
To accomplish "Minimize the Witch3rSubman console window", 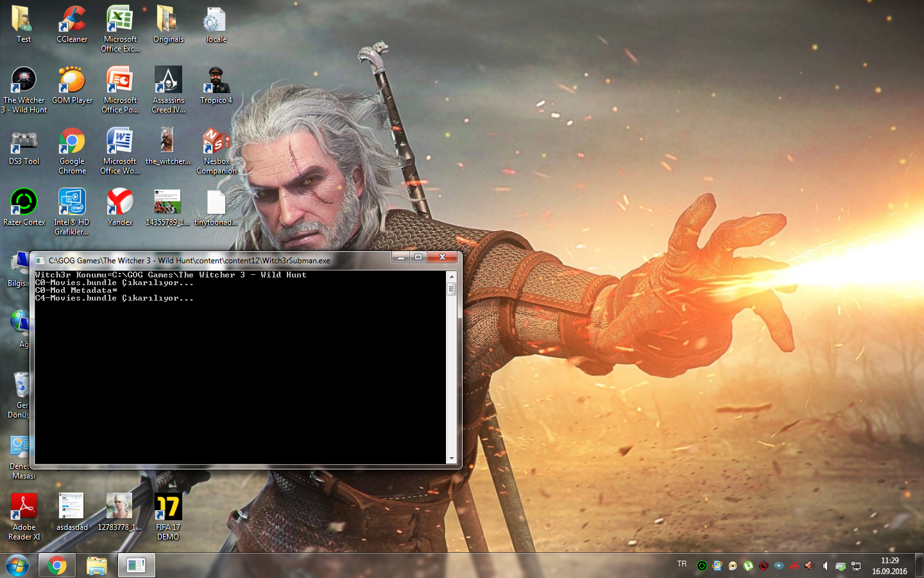I will click(x=400, y=258).
